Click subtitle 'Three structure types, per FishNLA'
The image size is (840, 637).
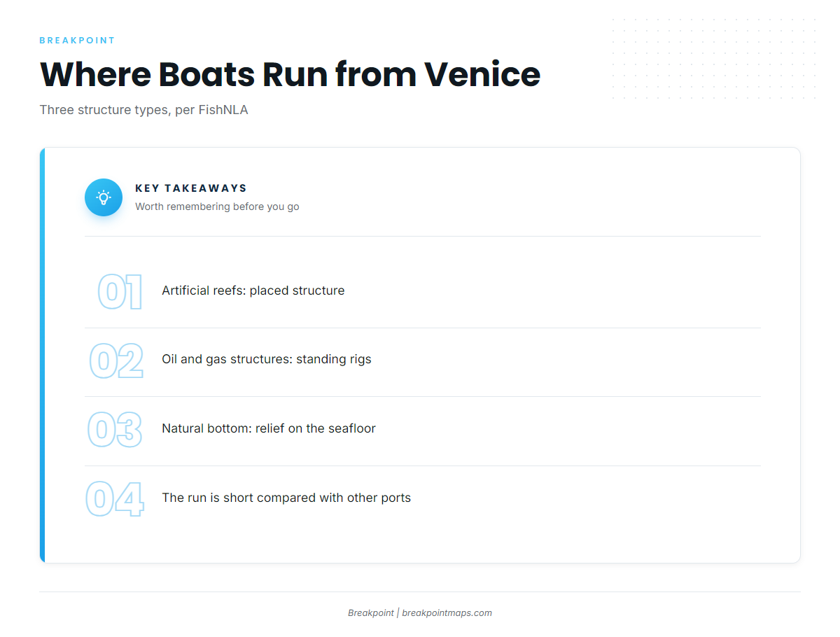[x=143, y=110]
